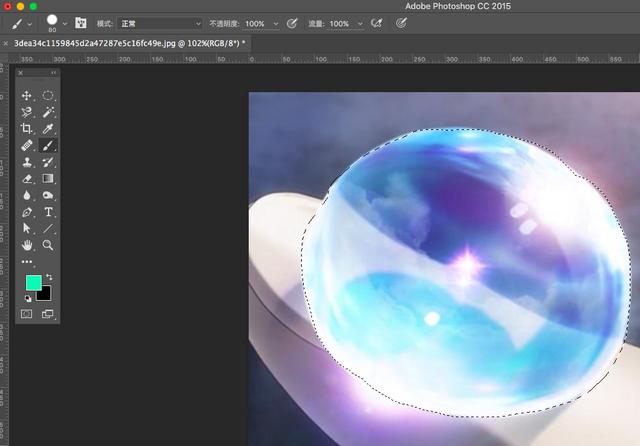Image resolution: width=640 pixels, height=446 pixels.
Task: Toggle Quick Mask mode
Action: pyautogui.click(x=27, y=314)
